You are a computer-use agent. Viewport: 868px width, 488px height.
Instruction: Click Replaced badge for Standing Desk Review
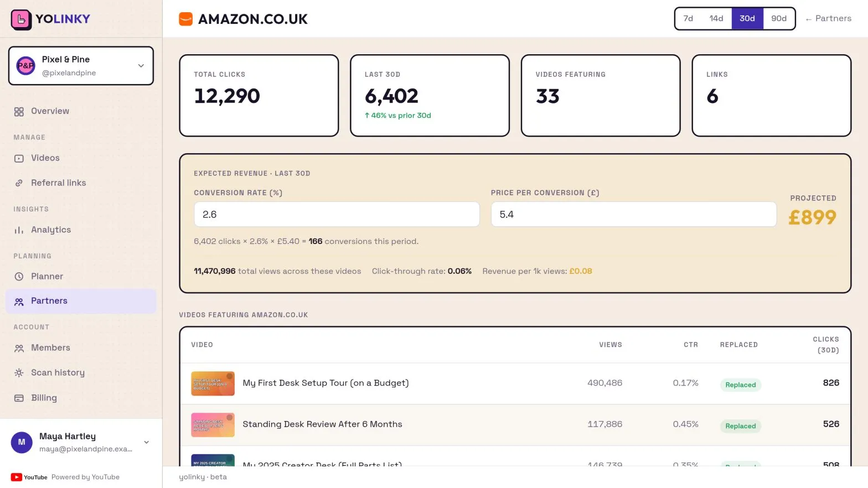click(740, 426)
